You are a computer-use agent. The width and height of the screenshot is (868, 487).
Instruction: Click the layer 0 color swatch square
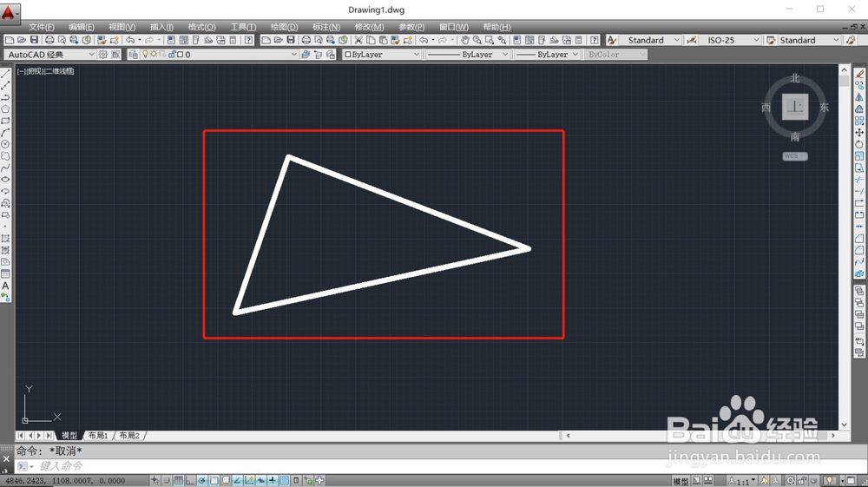(180, 54)
